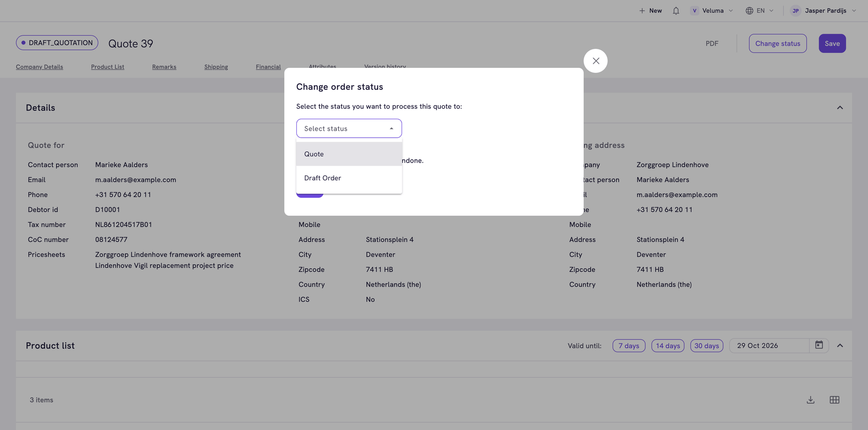Choose Draft Order from the status list

(349, 178)
